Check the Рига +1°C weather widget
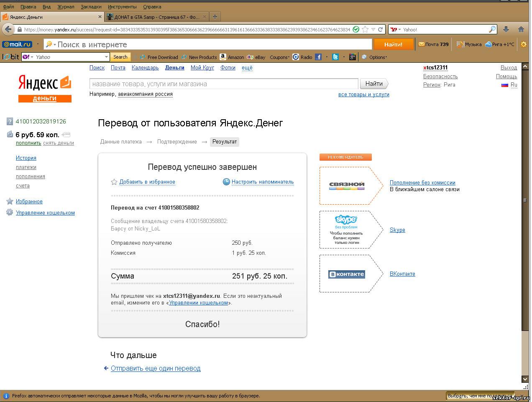This screenshot has width=532, height=402. (500, 44)
